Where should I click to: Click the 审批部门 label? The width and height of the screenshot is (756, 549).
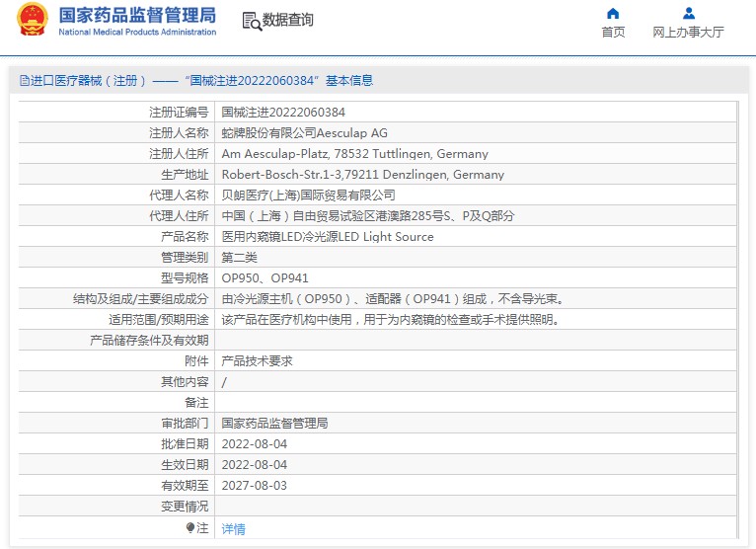pos(185,423)
